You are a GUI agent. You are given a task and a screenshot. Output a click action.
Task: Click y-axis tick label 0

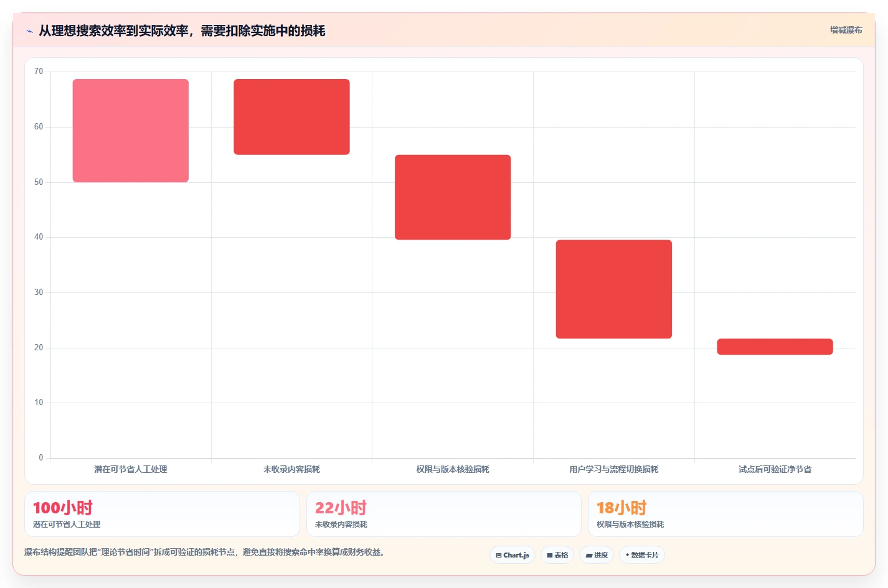(x=41, y=458)
